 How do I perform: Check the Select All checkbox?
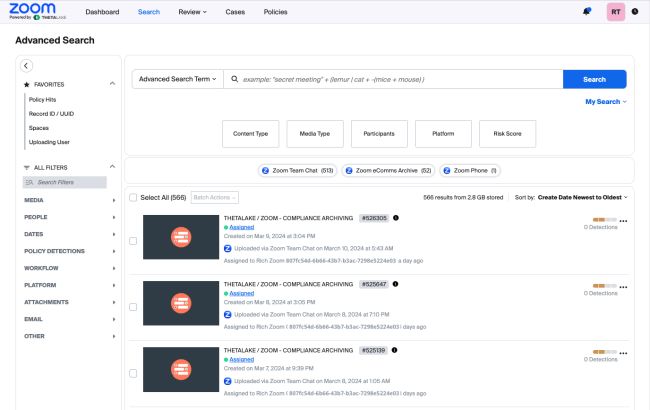point(133,198)
